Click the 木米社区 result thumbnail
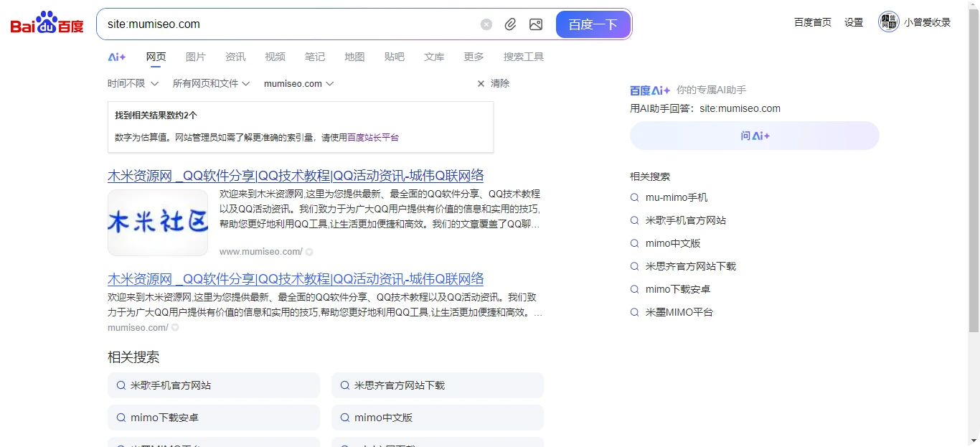This screenshot has height=447, width=980. [x=158, y=222]
